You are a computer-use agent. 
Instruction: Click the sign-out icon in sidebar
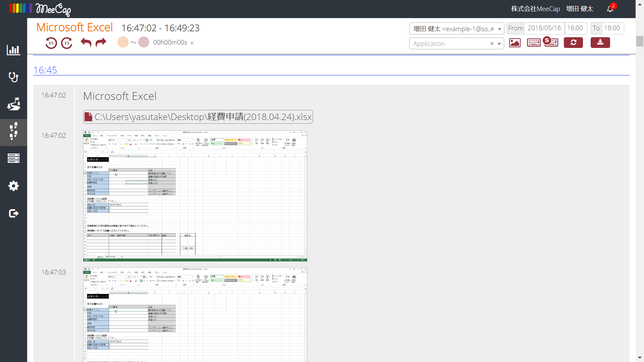pyautogui.click(x=13, y=213)
